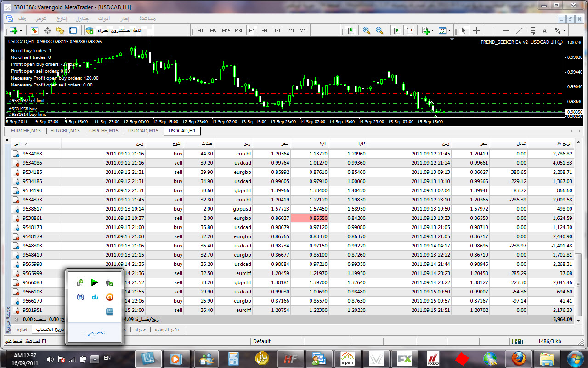Switch chart to M15 timeframe

click(226, 30)
